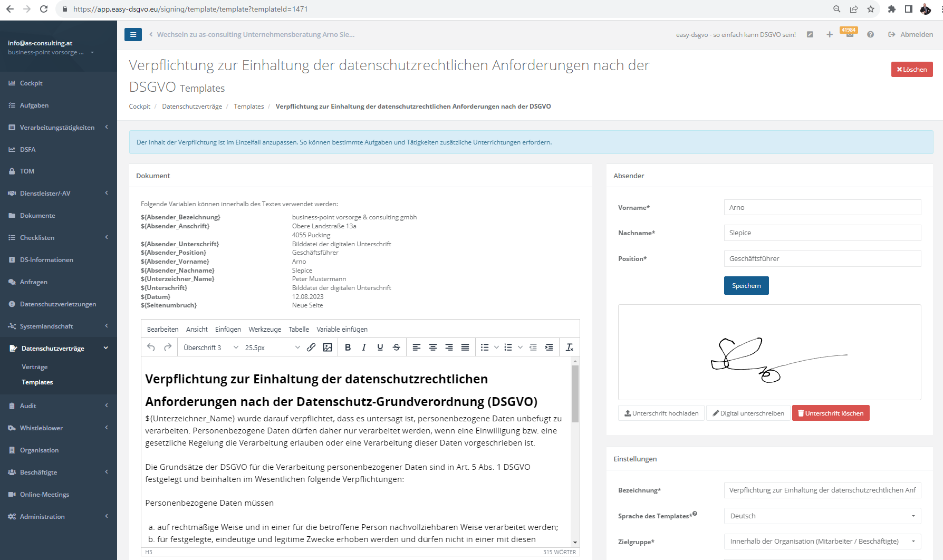The image size is (943, 560).
Task: Click the Unterschrift löschen button
Action: point(831,413)
